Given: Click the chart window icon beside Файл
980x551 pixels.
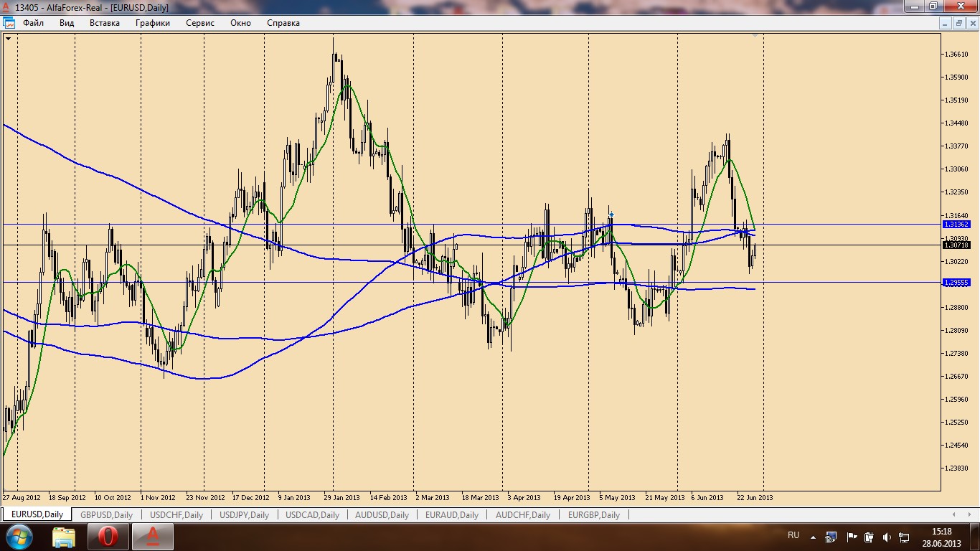Looking at the screenshot, I should (9, 23).
